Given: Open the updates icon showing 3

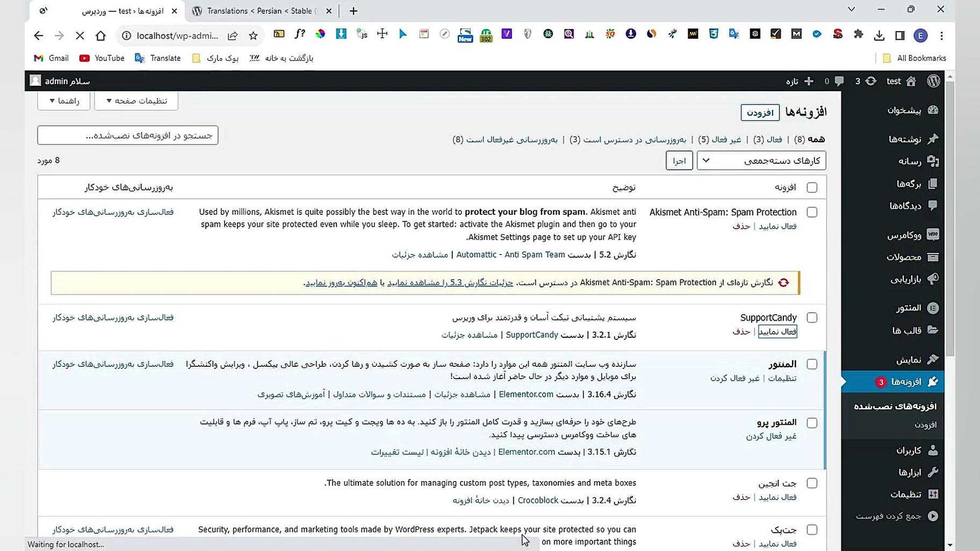Looking at the screenshot, I should pyautogui.click(x=866, y=81).
